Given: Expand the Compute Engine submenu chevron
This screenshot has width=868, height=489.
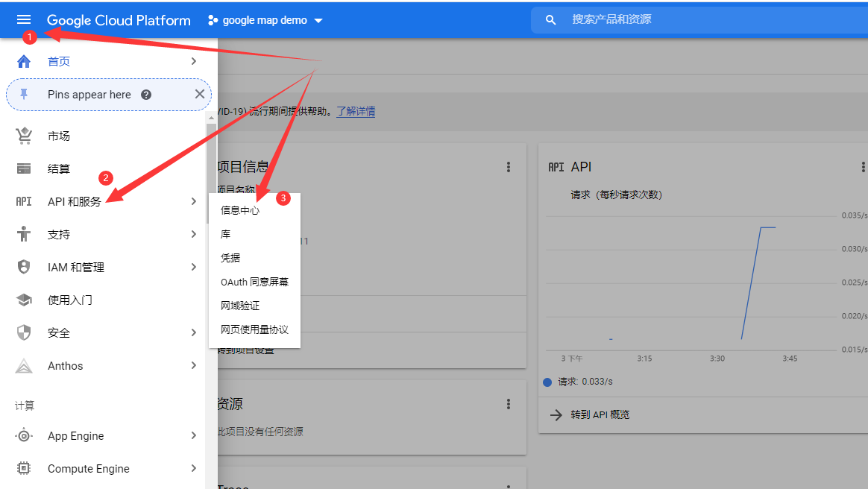Looking at the screenshot, I should coord(194,468).
